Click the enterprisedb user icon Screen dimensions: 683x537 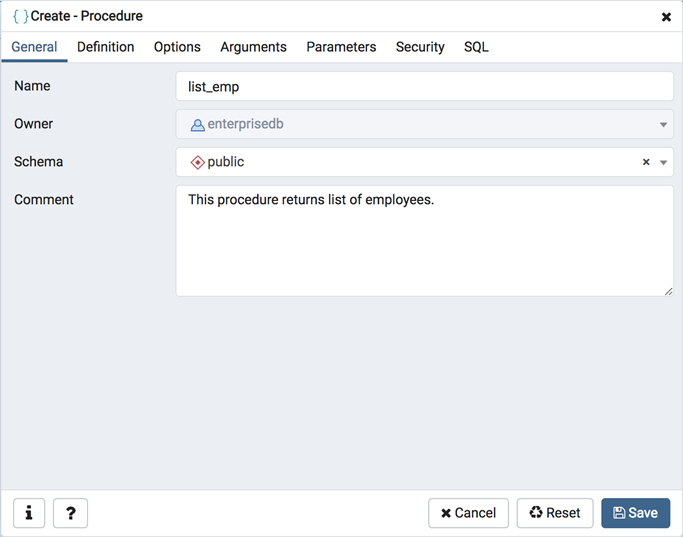(197, 125)
